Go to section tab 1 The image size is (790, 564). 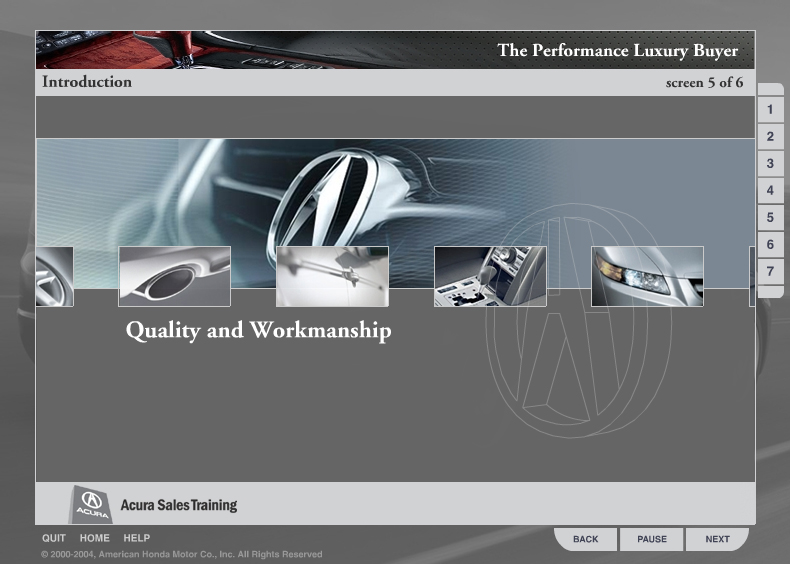tap(770, 110)
